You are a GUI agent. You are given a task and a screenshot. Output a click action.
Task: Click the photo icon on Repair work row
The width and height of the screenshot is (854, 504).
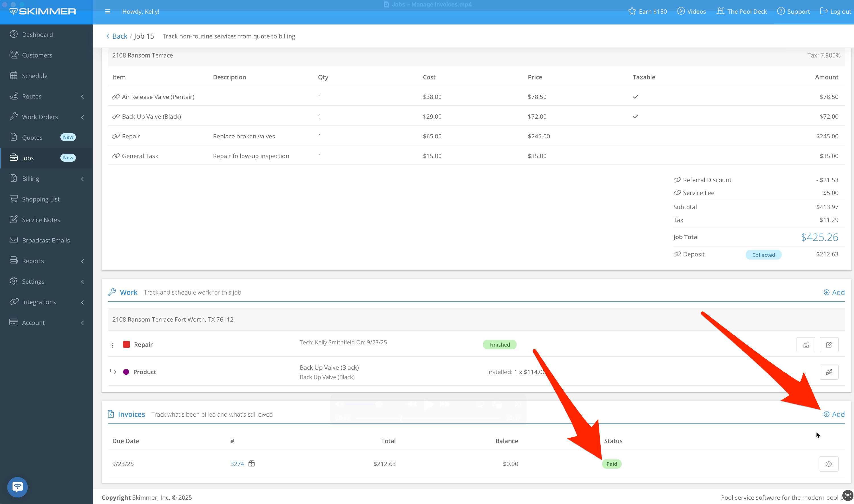point(805,345)
